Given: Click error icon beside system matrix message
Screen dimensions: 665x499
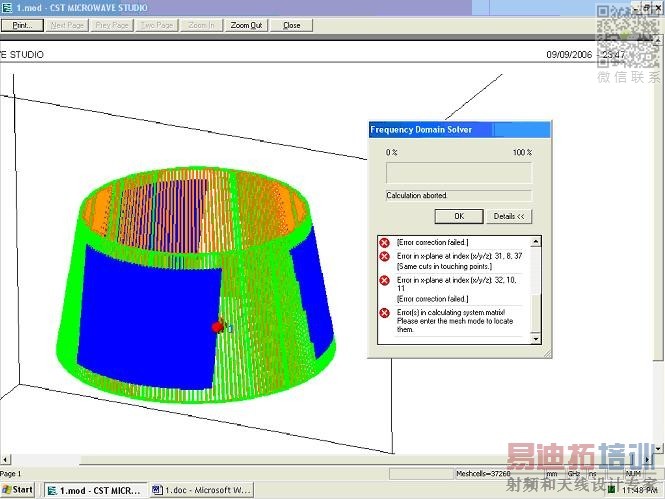Looking at the screenshot, I should [384, 313].
